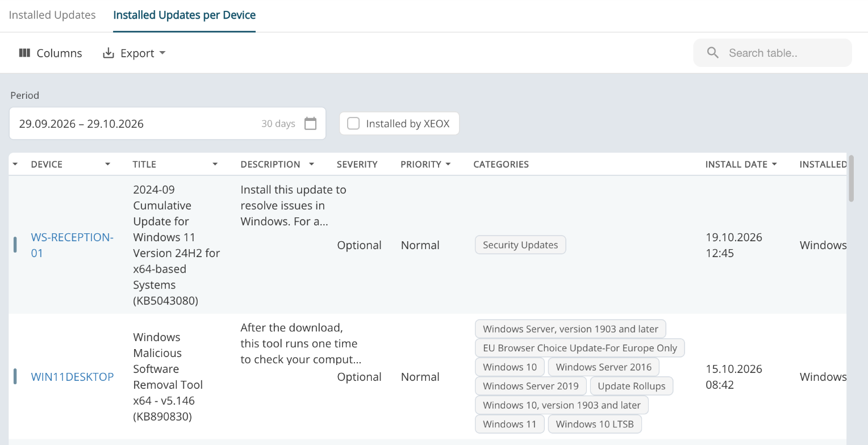Click the Columns bars icon

point(24,53)
